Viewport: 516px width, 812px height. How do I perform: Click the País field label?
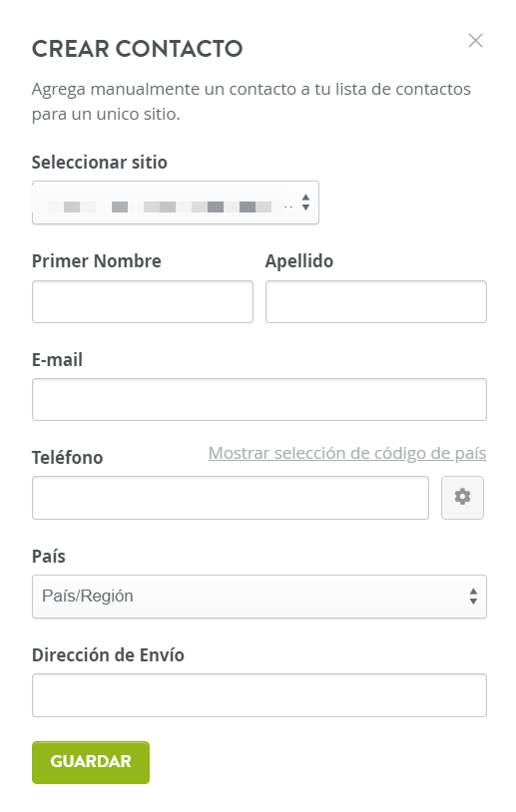(x=49, y=557)
